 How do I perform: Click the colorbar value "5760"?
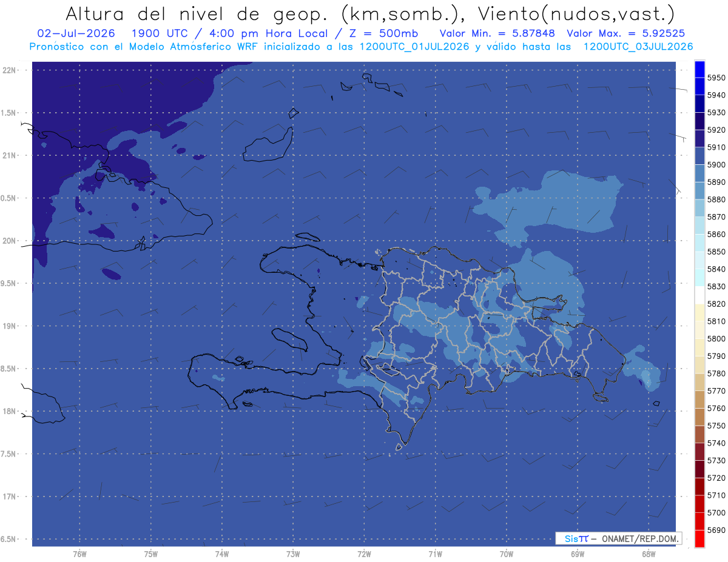click(716, 408)
